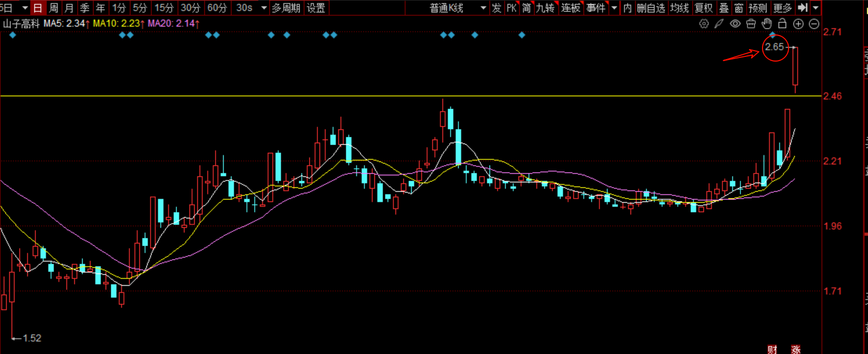868x354 pixels.
Task: Toggle the 简 simple mode button
Action: click(x=526, y=8)
